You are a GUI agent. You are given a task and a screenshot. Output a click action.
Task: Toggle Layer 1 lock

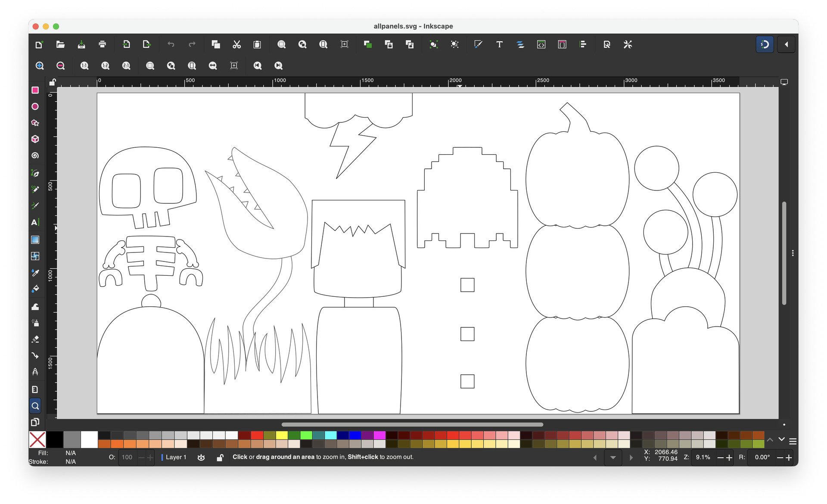point(220,457)
